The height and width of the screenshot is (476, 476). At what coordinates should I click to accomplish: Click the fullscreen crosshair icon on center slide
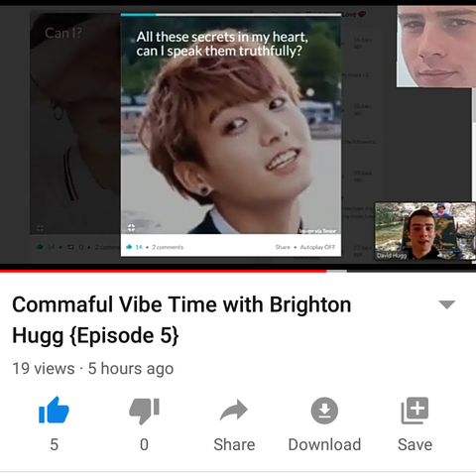[x=131, y=227]
